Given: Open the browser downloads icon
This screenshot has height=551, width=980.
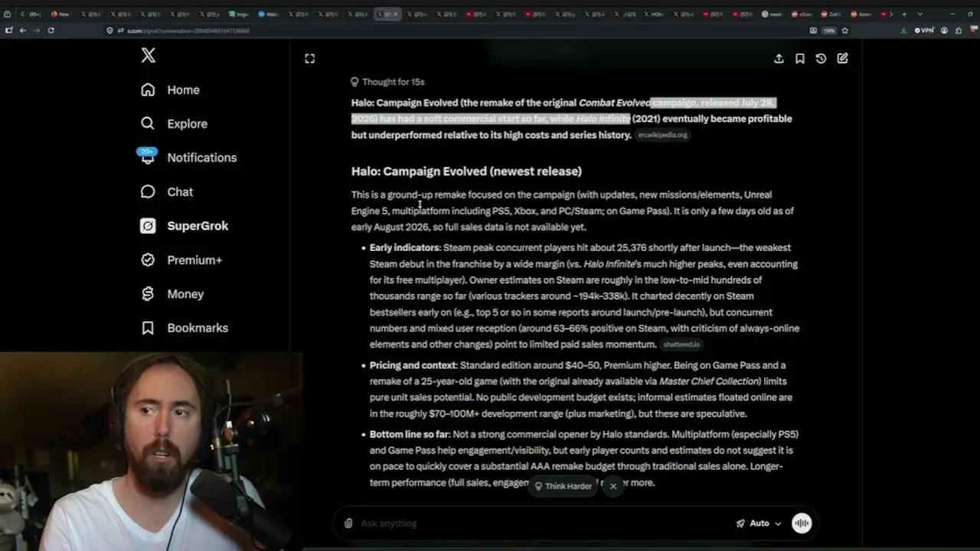Looking at the screenshot, I should [903, 31].
